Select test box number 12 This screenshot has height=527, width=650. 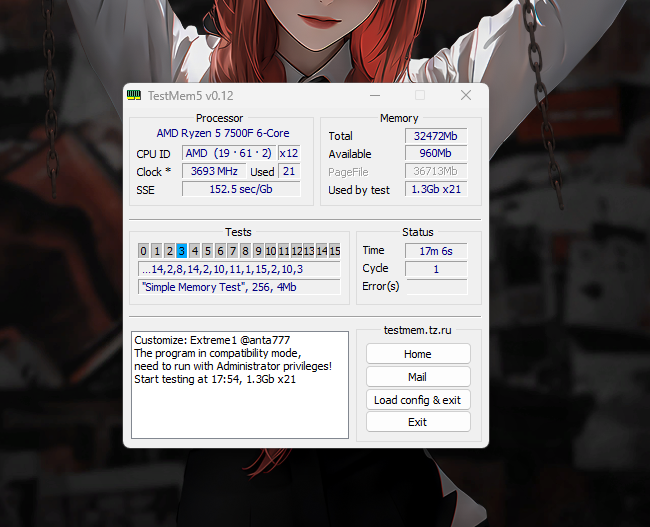pos(296,251)
